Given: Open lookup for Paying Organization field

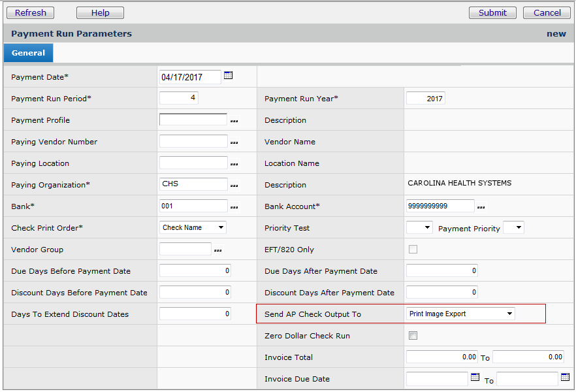Looking at the screenshot, I should (x=234, y=186).
